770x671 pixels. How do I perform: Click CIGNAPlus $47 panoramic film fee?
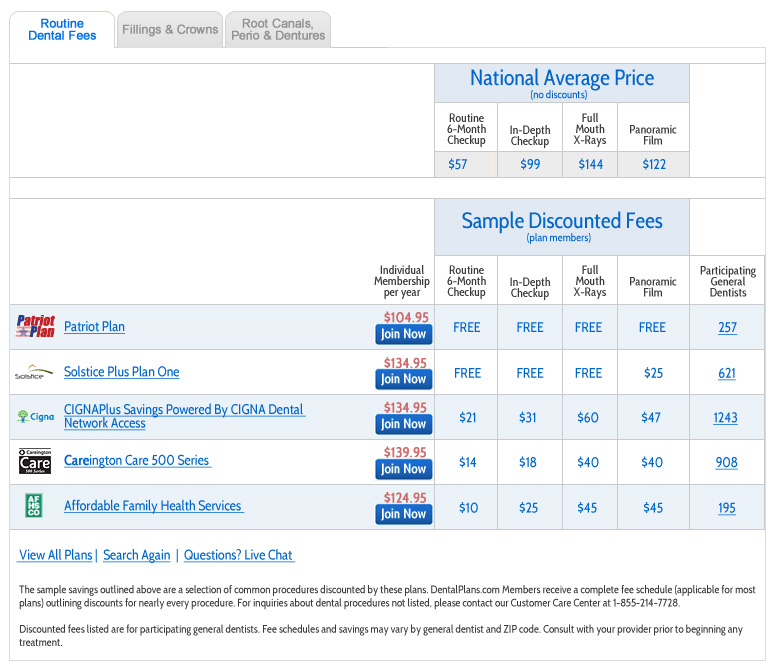click(651, 418)
